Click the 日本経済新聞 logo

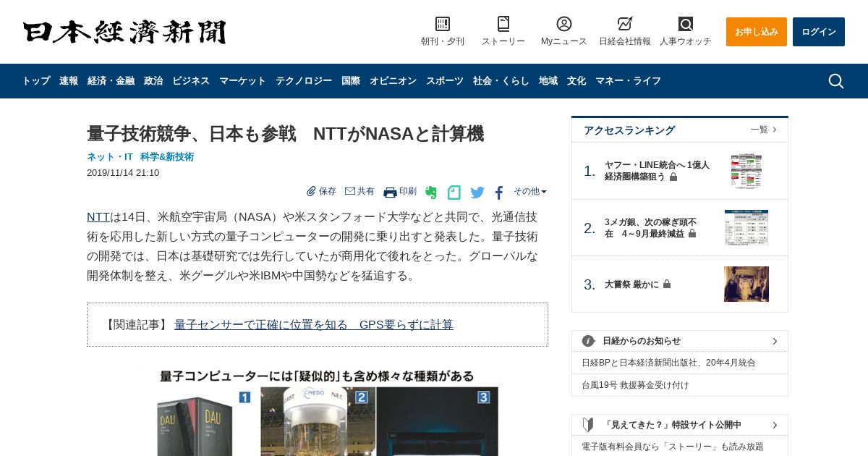124,33
